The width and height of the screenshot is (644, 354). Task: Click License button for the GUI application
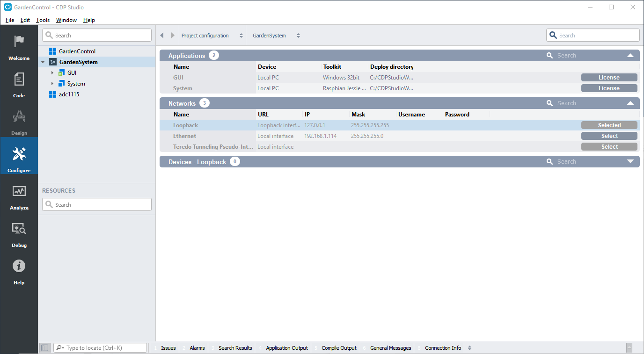[x=609, y=78]
